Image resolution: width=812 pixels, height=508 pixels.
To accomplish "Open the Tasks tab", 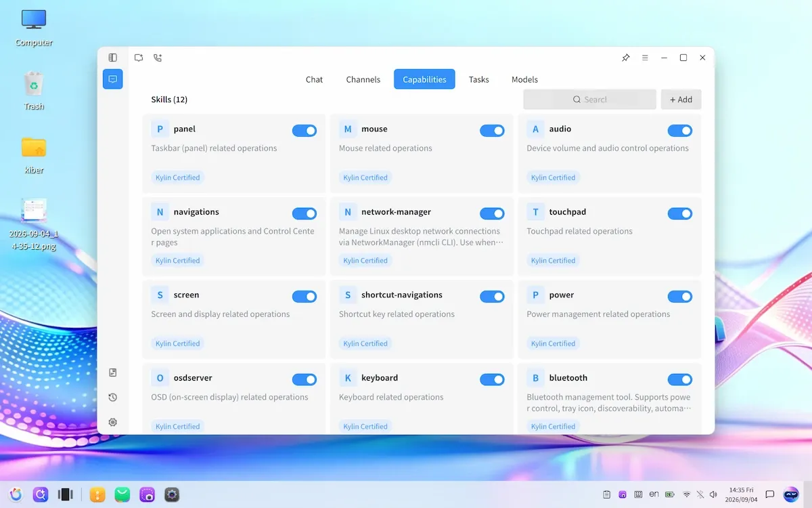I will 479,79.
